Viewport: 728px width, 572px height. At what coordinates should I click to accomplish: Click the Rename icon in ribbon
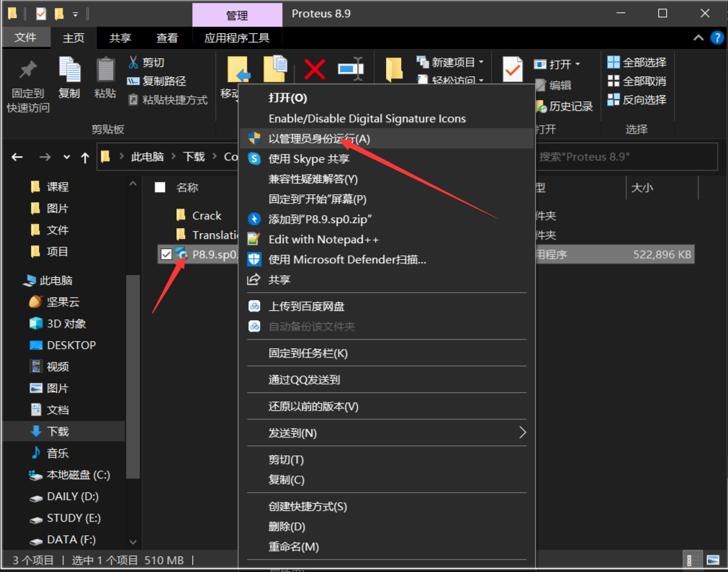(351, 68)
